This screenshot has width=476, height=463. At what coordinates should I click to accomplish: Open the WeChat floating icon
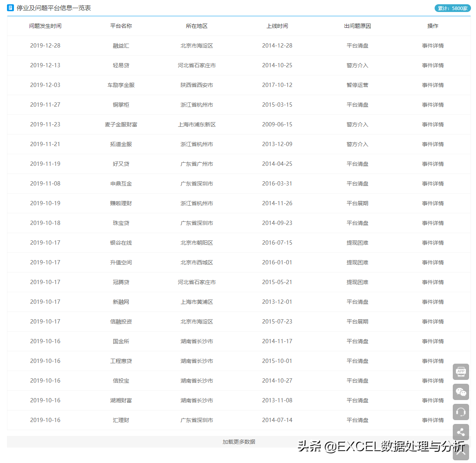click(x=461, y=392)
